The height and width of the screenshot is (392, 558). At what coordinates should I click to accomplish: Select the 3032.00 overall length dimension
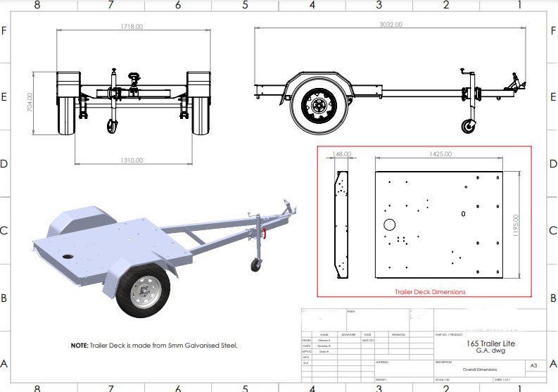point(391,24)
